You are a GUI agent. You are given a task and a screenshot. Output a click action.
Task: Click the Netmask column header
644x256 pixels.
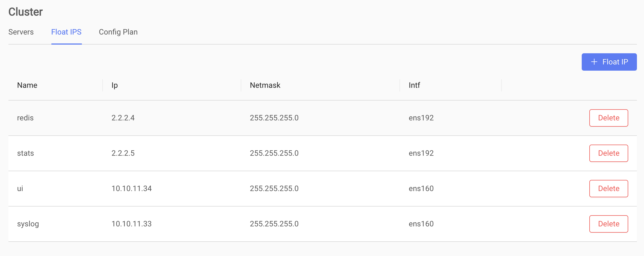click(x=265, y=85)
